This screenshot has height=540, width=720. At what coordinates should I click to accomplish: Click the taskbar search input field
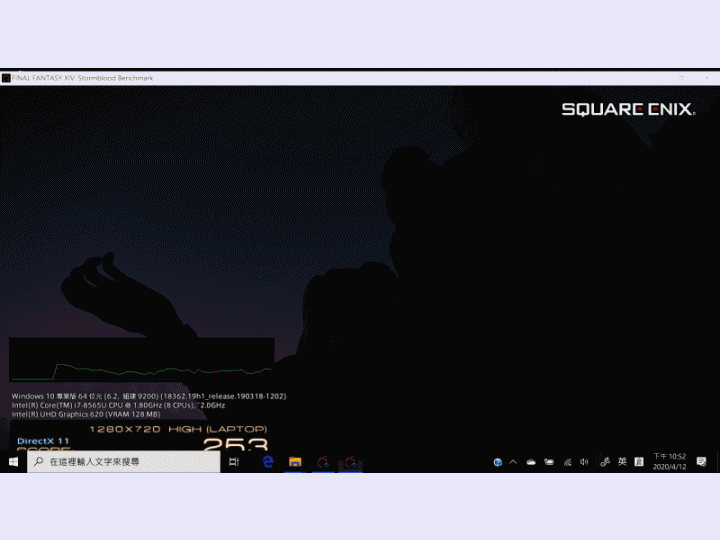[x=124, y=461]
